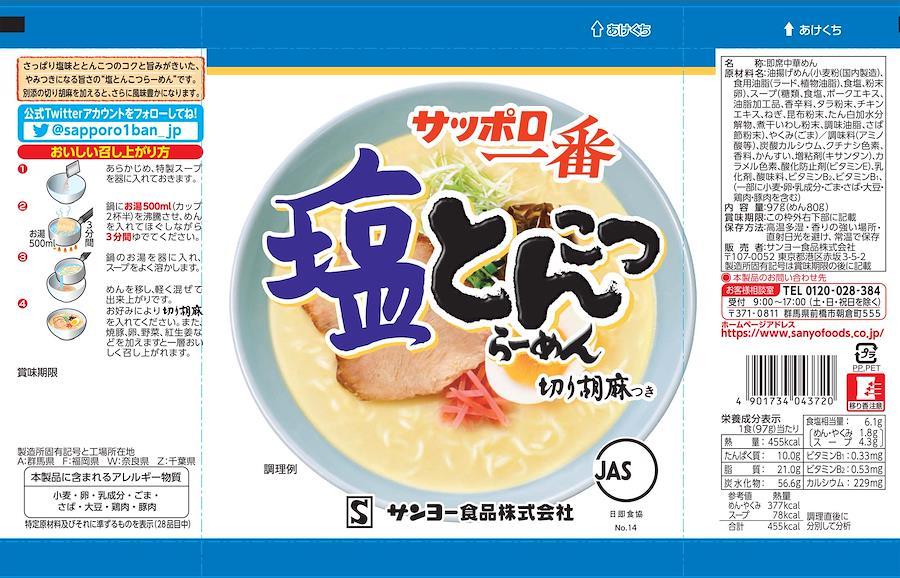900x578 pixels.
Task: Click the Twitter bird icon
Action: coord(40,131)
